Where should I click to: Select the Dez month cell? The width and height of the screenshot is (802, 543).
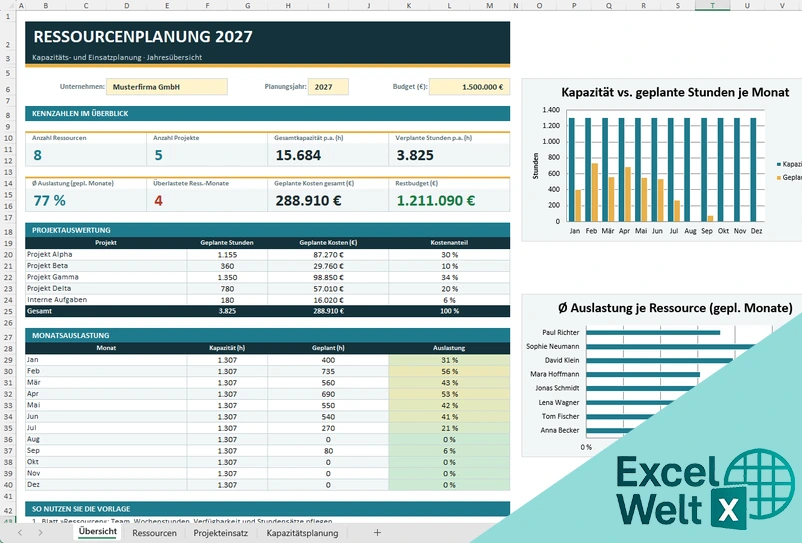[106, 485]
